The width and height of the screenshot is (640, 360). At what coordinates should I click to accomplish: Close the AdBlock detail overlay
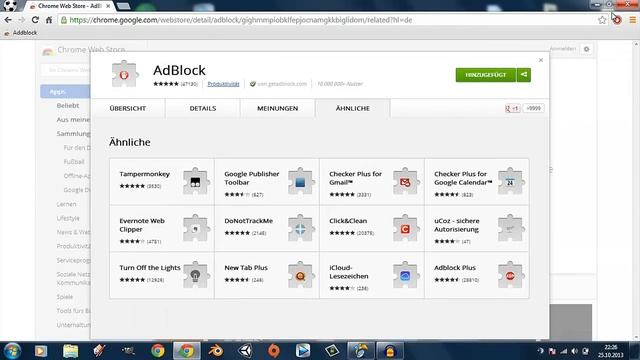(x=541, y=60)
